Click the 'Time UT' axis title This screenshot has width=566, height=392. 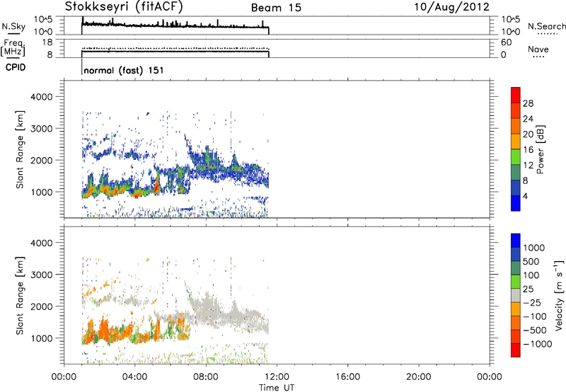pos(277,388)
